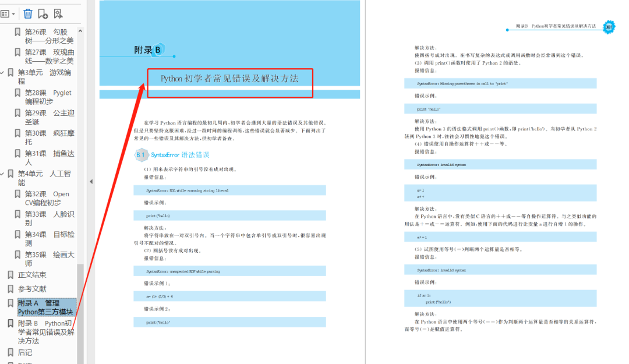Screen dimensions: 629x364
Task: Collapse the 第3单元 游戏编程 bookmark group
Action: pyautogui.click(x=2, y=73)
